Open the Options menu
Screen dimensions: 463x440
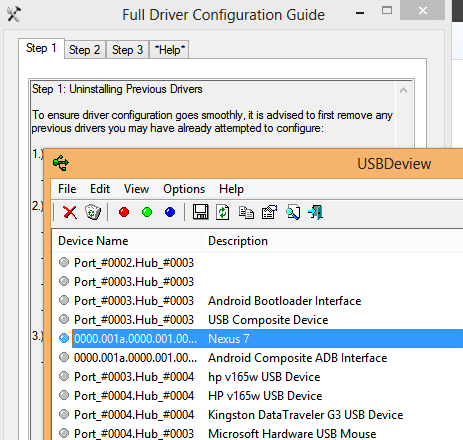(184, 189)
